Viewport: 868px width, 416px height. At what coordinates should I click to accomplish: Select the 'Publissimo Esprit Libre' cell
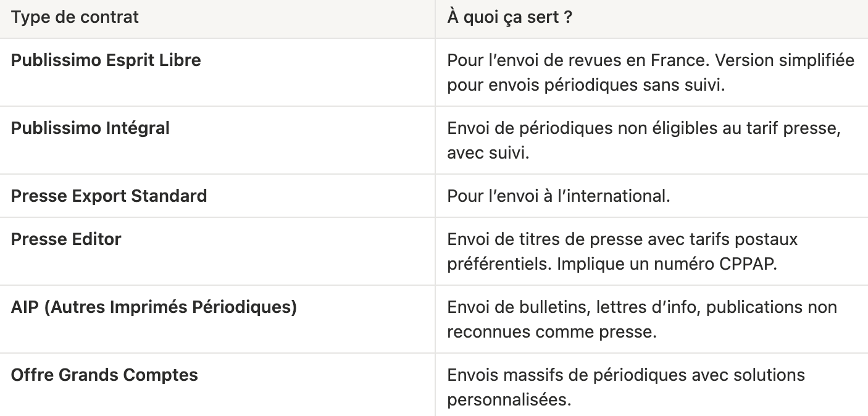coord(217,72)
